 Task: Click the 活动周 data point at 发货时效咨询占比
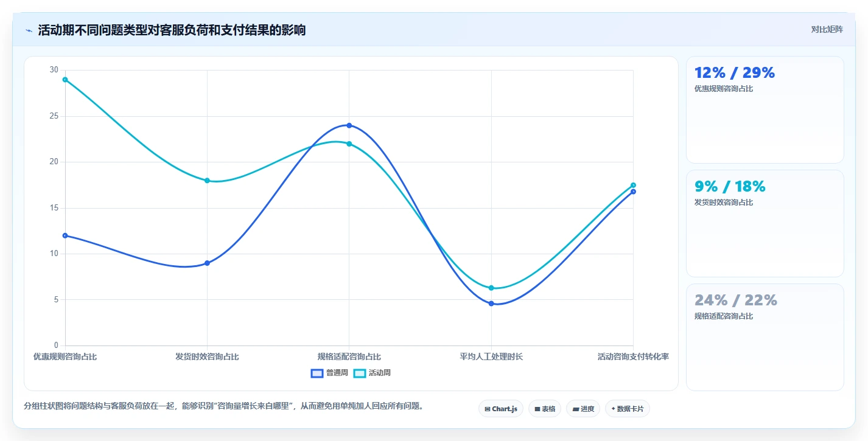207,181
